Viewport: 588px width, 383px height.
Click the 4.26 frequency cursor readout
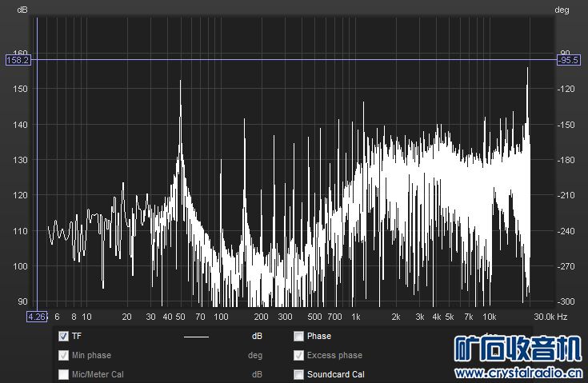36,317
